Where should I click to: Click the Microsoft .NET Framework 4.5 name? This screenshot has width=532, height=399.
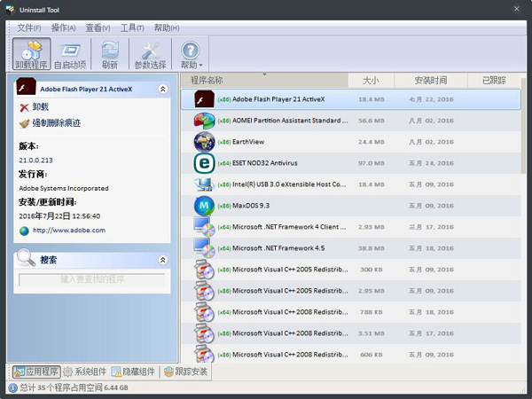[278, 248]
